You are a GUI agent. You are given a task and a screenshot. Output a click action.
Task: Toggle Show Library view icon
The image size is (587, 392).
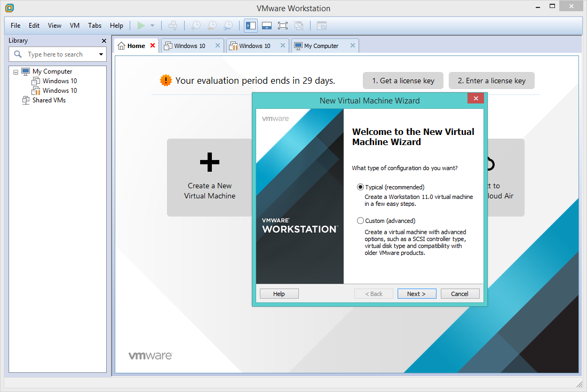(251, 26)
